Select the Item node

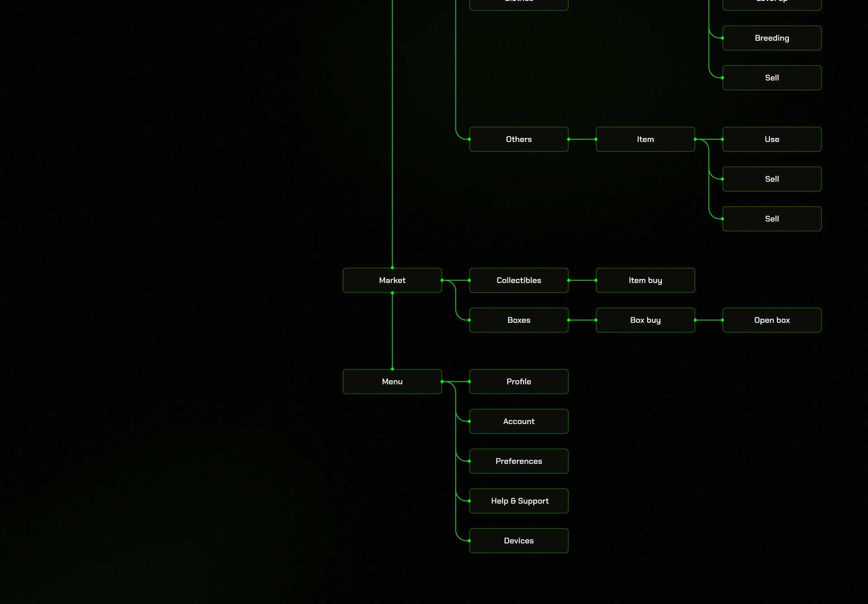coord(645,139)
